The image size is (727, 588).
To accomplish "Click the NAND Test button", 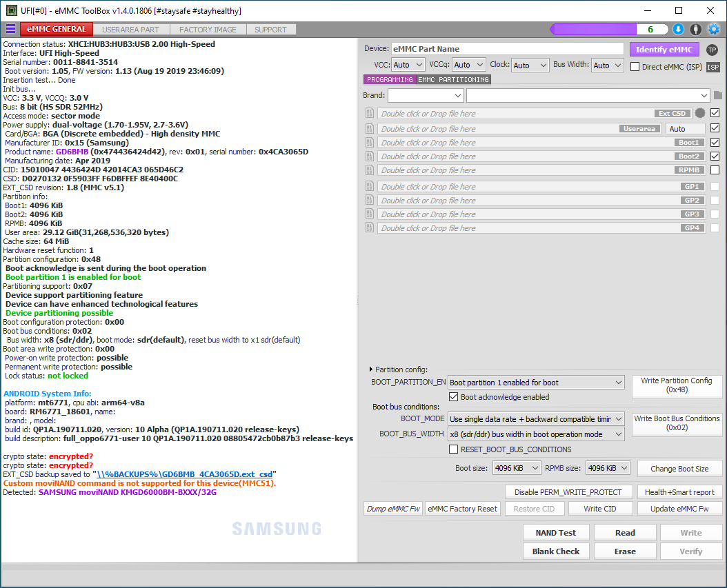I will point(556,533).
